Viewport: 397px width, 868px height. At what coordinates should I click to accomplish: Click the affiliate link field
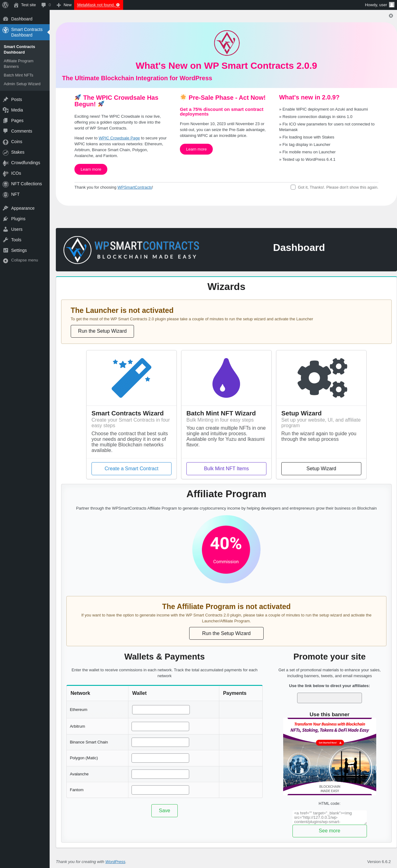click(x=329, y=698)
